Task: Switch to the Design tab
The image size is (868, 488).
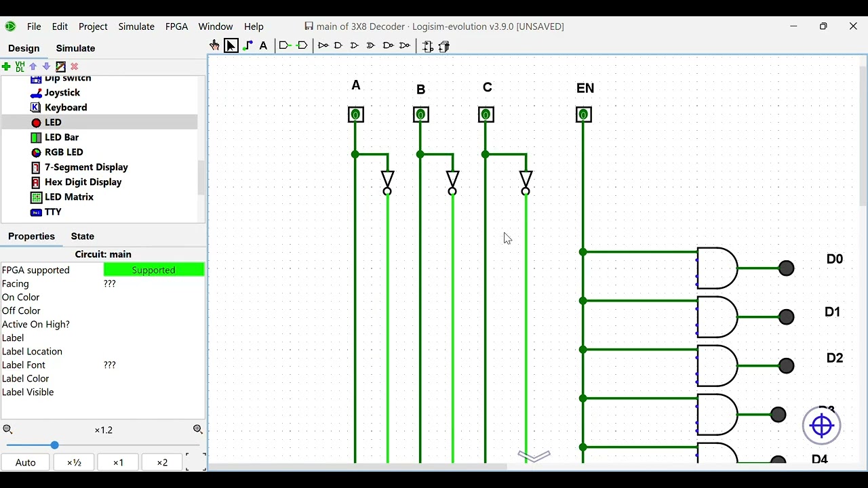Action: pos(24,48)
